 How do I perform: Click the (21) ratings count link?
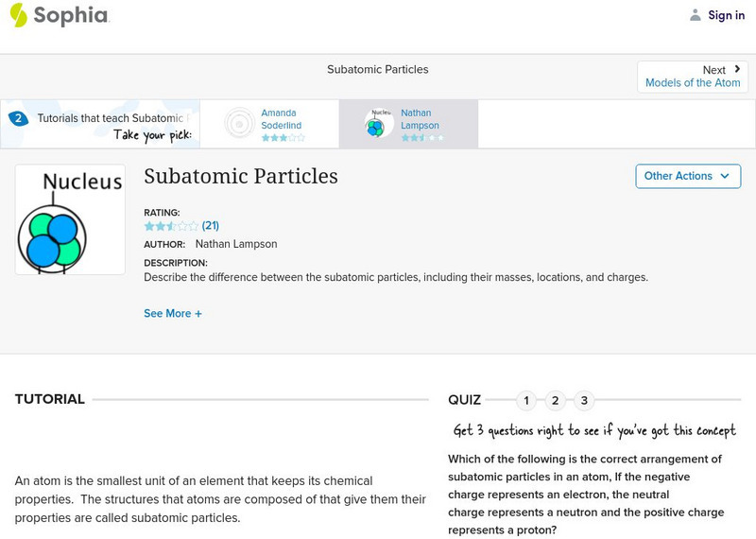pyautogui.click(x=211, y=226)
